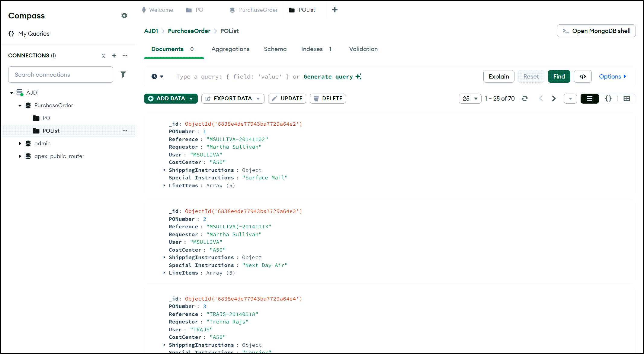Click the apex_public_router database icon

[x=28, y=156]
